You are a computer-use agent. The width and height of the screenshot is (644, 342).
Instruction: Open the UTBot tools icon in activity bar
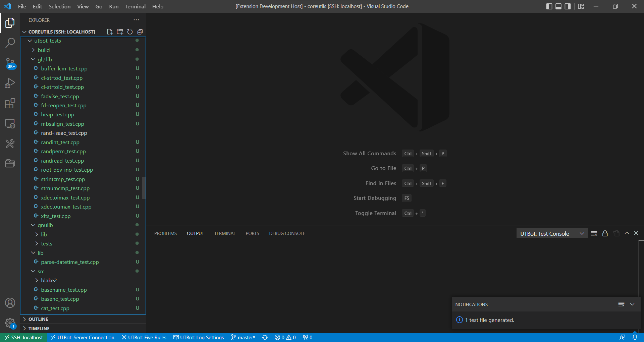pyautogui.click(x=10, y=144)
